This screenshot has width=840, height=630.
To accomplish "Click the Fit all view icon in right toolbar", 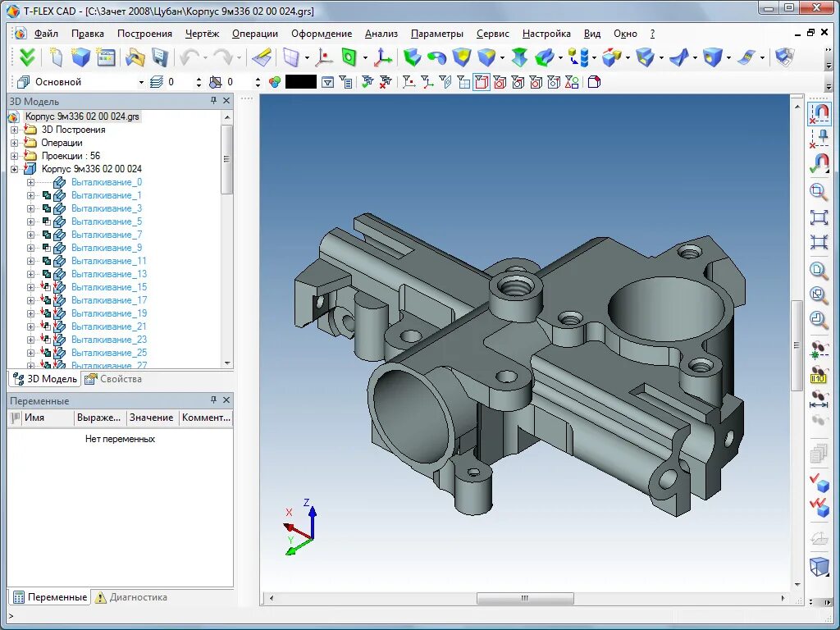I will [819, 217].
